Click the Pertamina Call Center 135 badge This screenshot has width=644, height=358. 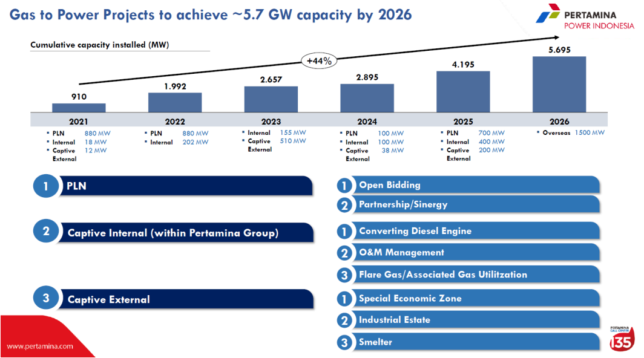click(x=620, y=340)
